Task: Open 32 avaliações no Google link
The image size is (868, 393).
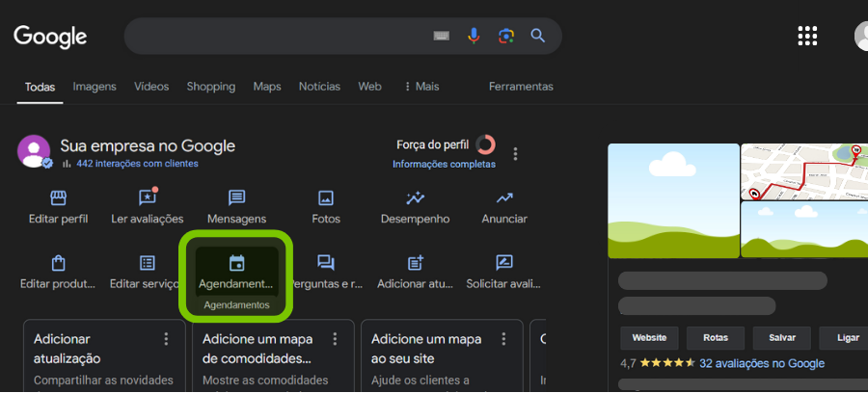Action: [x=762, y=364]
